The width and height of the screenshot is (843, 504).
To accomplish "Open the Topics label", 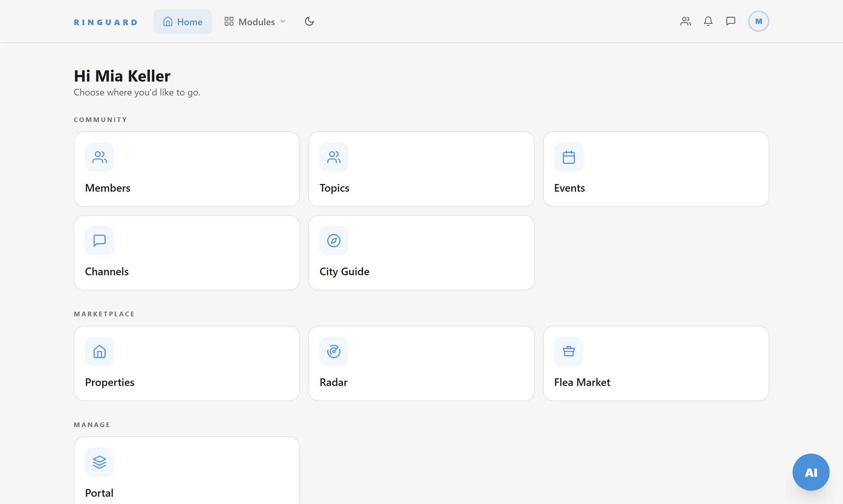I will [335, 188].
